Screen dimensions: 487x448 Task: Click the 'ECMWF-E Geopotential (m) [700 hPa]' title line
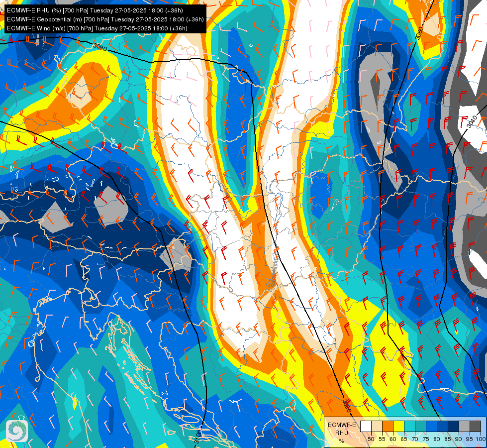tap(105, 19)
